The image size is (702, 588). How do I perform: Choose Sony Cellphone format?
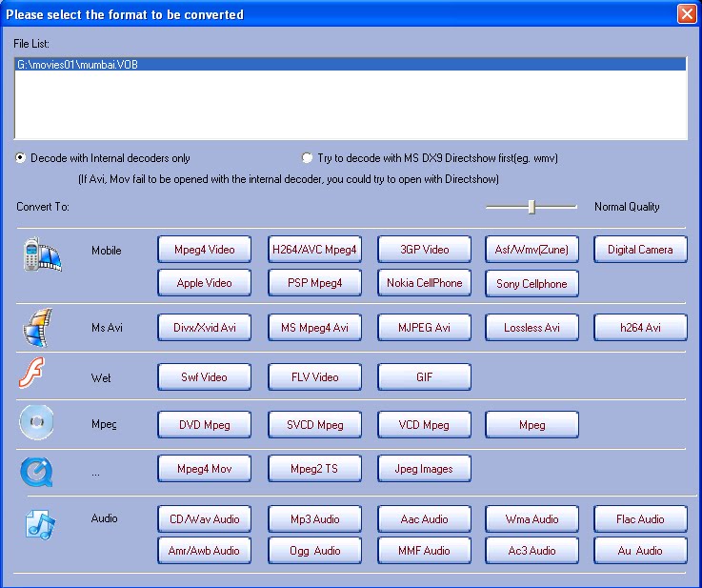tap(532, 283)
